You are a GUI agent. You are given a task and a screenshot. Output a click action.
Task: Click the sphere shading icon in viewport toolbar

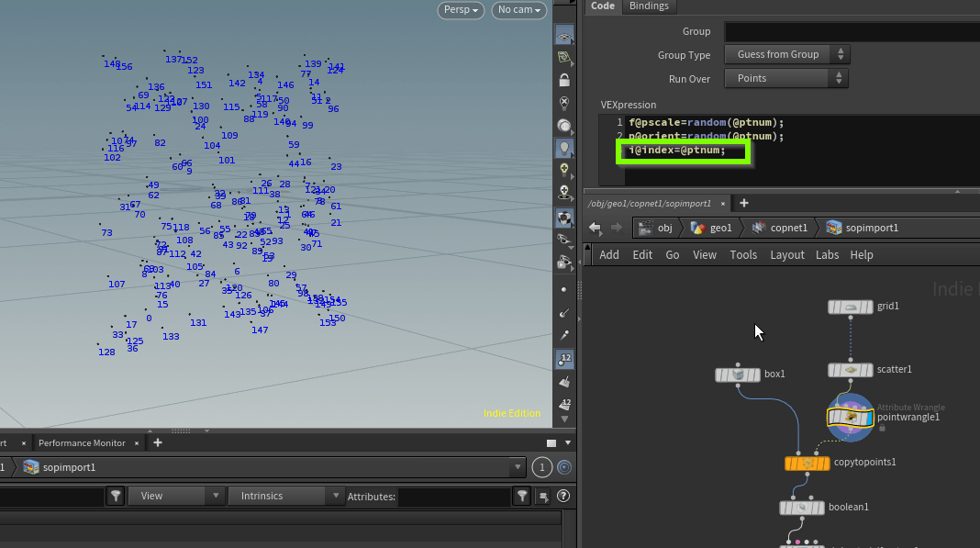(564, 126)
